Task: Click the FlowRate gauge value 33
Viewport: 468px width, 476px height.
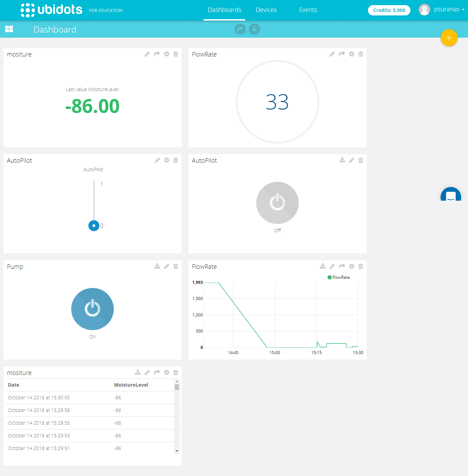Action: (277, 102)
